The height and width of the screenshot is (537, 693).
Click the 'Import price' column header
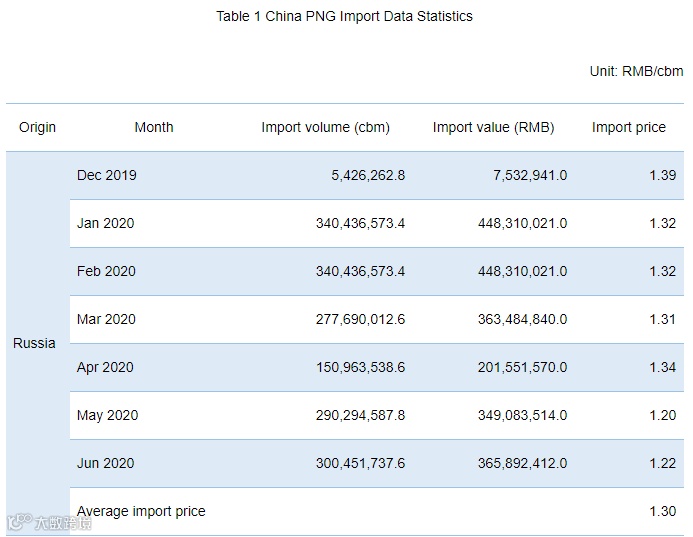628,127
